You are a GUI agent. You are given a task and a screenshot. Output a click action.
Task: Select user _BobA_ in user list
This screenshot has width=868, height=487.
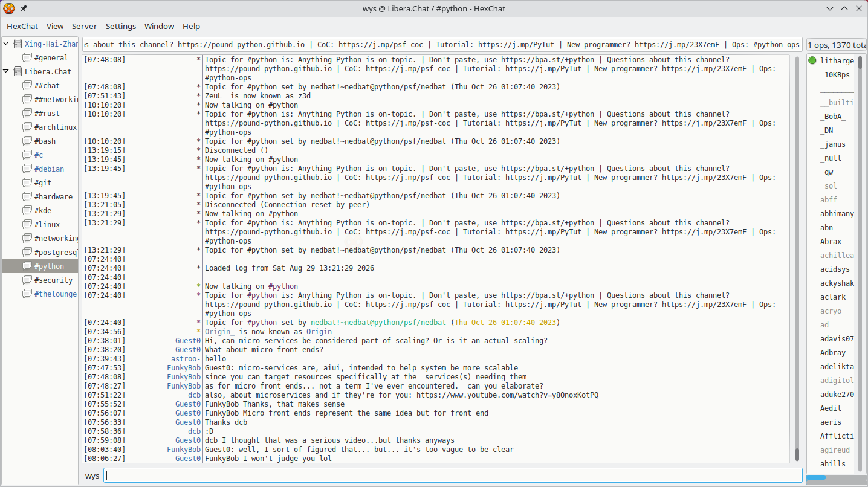[833, 116]
